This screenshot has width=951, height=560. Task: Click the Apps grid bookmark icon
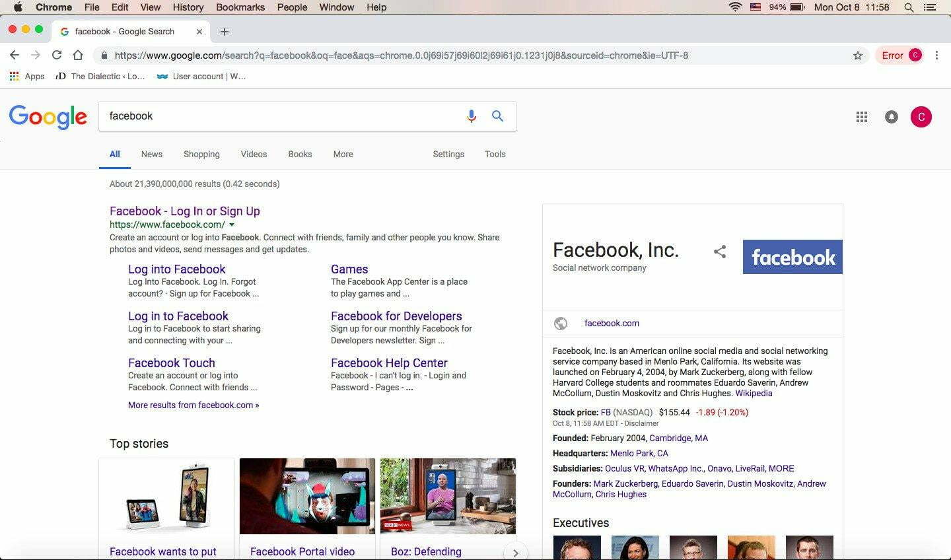[14, 76]
